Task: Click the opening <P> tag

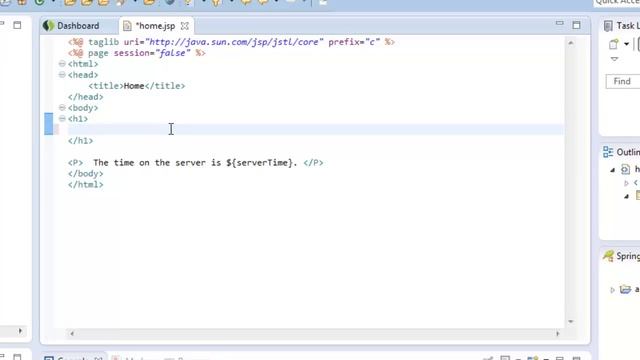Action: tap(75, 163)
